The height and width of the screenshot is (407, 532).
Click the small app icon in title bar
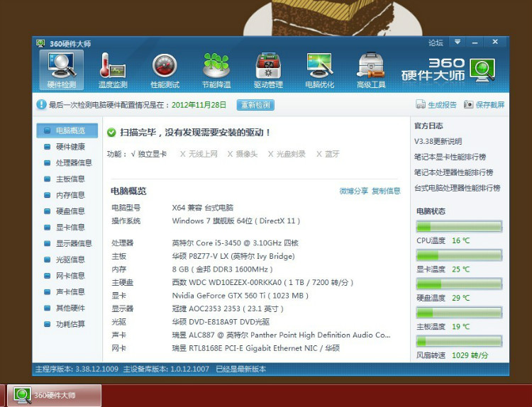[x=40, y=43]
